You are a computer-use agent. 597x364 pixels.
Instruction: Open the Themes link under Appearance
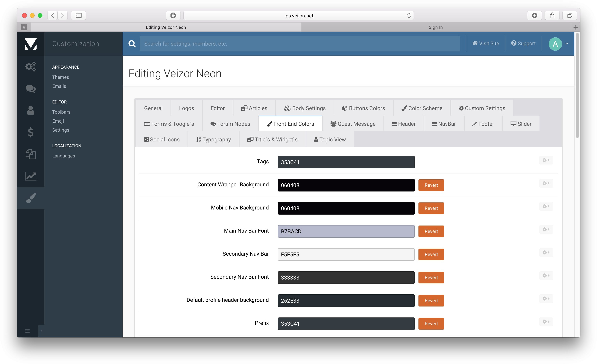click(x=61, y=77)
